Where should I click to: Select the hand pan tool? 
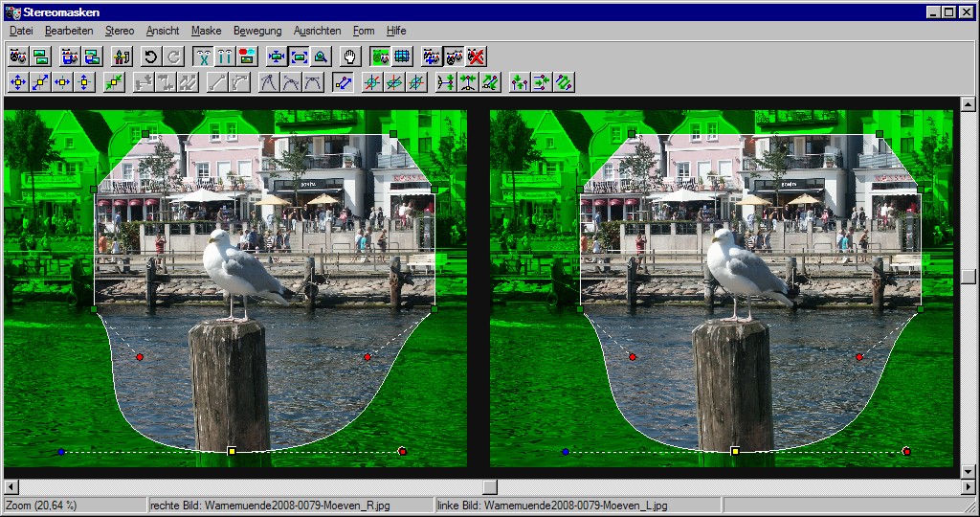(350, 56)
